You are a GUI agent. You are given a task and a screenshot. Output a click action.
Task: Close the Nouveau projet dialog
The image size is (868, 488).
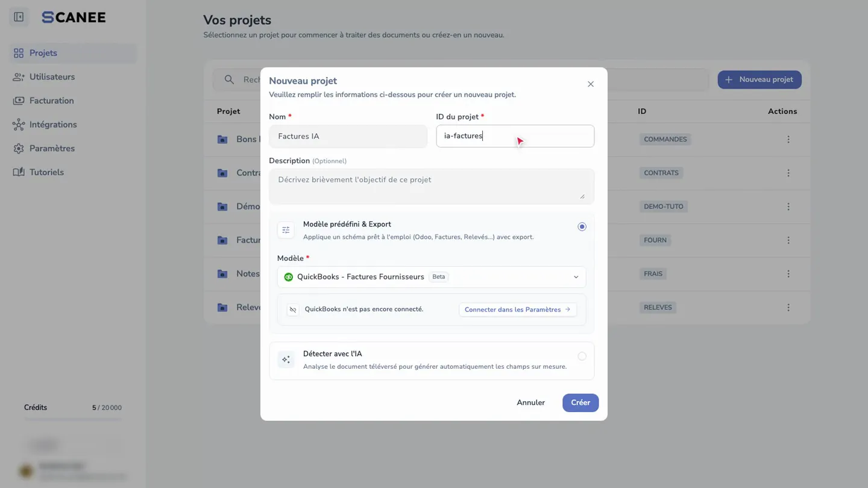591,84
